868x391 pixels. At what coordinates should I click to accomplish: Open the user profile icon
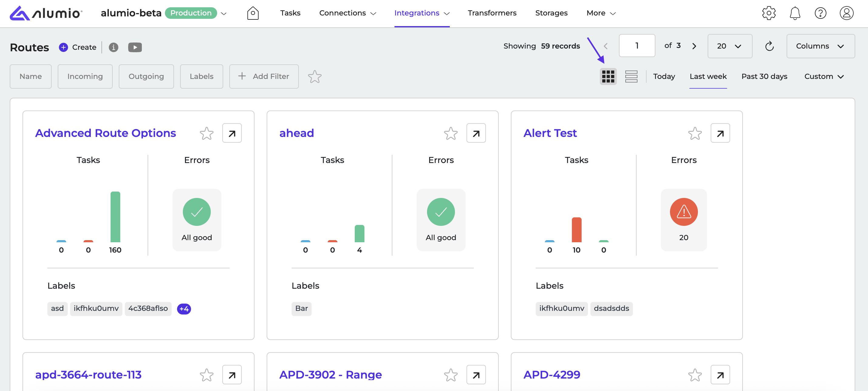[x=846, y=13]
